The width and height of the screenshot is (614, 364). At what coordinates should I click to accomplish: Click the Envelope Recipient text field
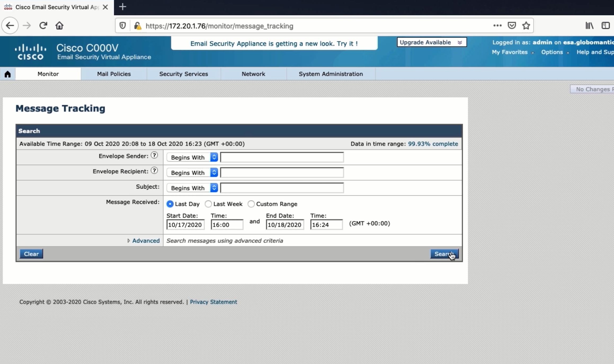[x=282, y=173]
